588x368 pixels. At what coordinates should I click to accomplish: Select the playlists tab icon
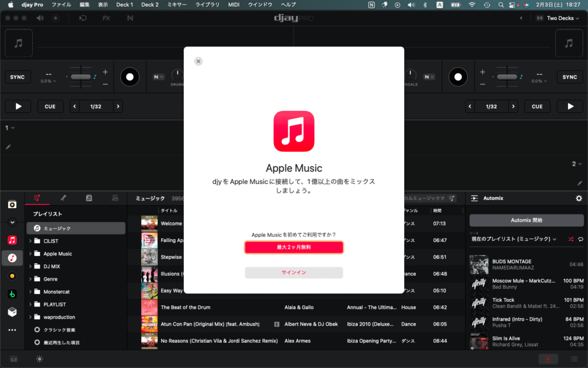pos(37,198)
